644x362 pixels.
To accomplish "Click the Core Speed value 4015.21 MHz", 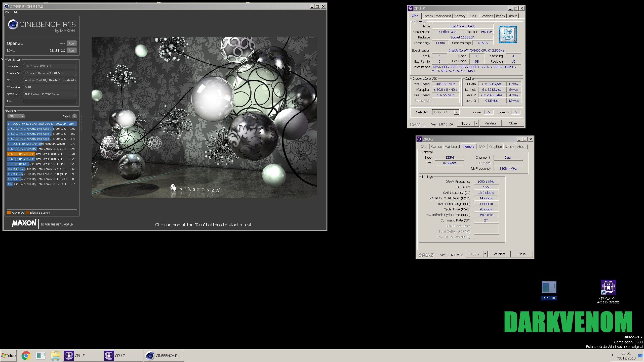I will (x=446, y=84).
